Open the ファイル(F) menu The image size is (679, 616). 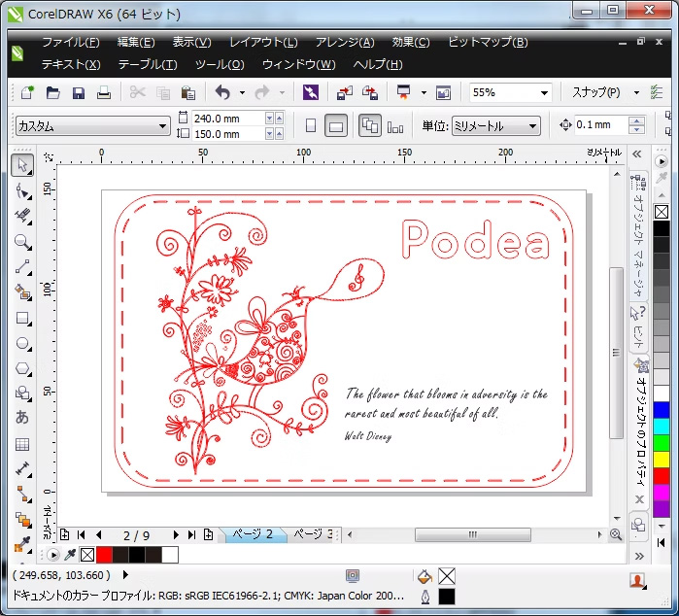pyautogui.click(x=70, y=43)
